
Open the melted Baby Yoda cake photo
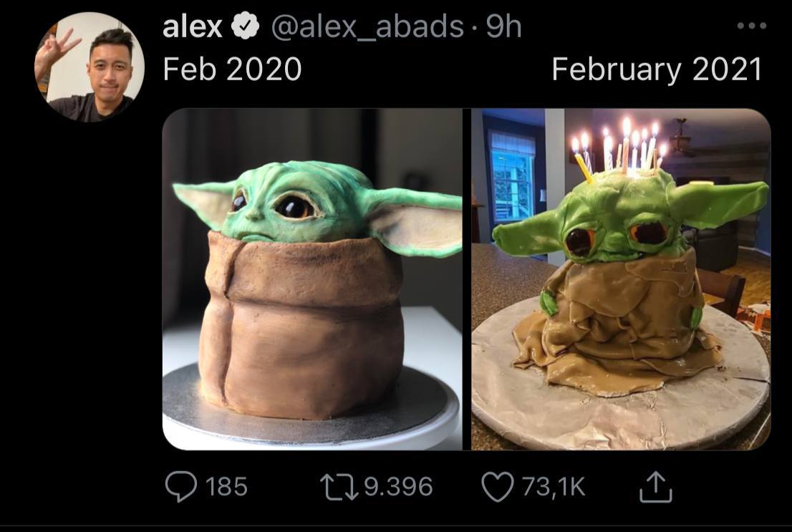[x=622, y=279]
